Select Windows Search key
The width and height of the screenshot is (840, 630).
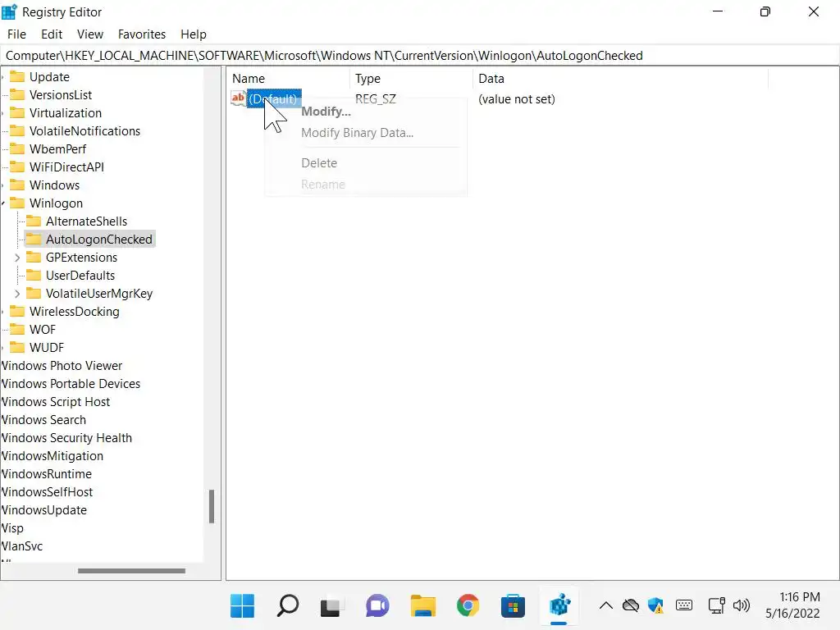tap(43, 420)
